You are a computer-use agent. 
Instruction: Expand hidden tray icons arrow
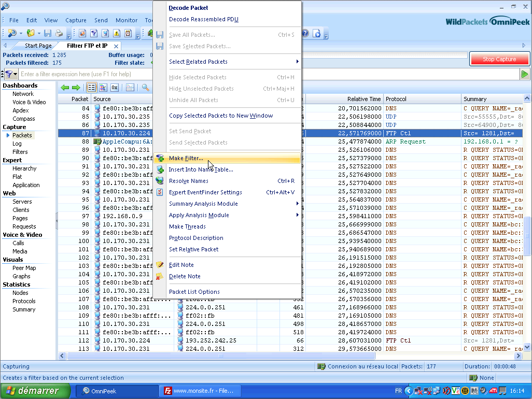pos(409,391)
